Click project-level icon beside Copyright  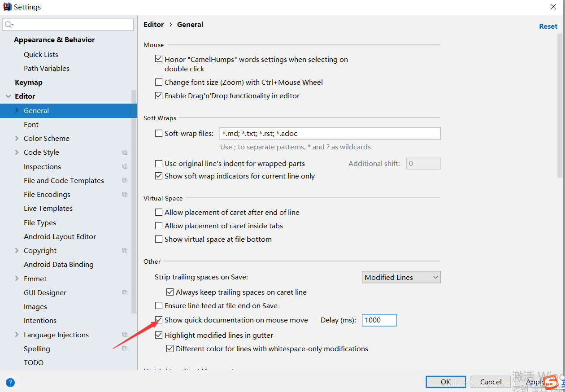[125, 250]
